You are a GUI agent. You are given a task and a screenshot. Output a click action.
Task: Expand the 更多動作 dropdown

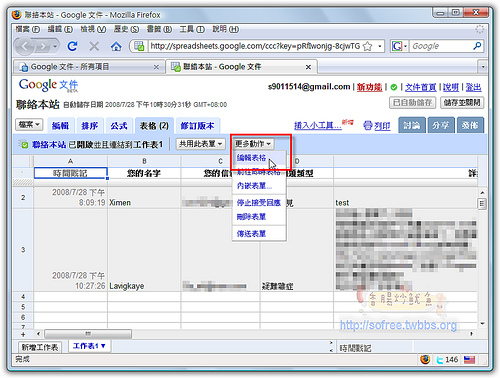click(253, 144)
